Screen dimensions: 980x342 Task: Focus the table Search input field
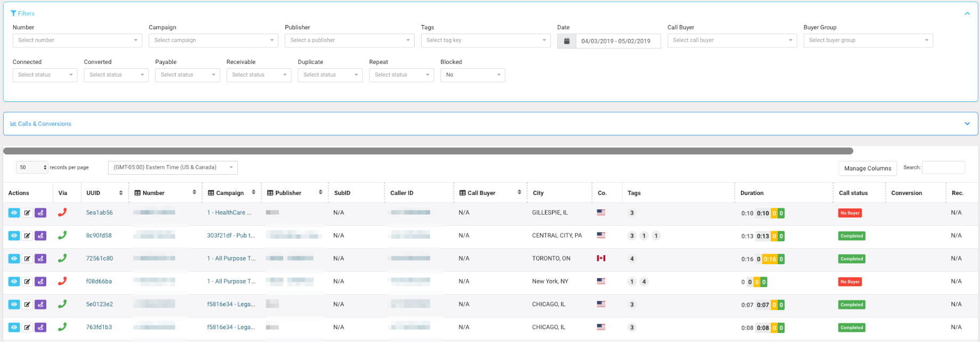click(943, 167)
